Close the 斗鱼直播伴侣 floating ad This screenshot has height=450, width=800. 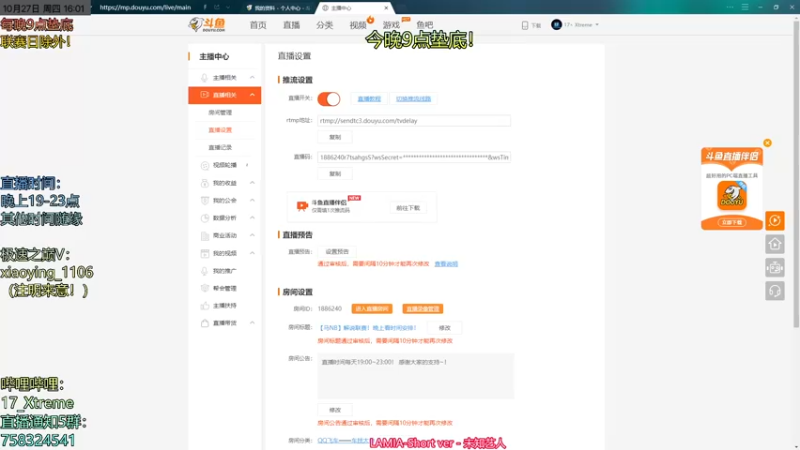pos(767,143)
